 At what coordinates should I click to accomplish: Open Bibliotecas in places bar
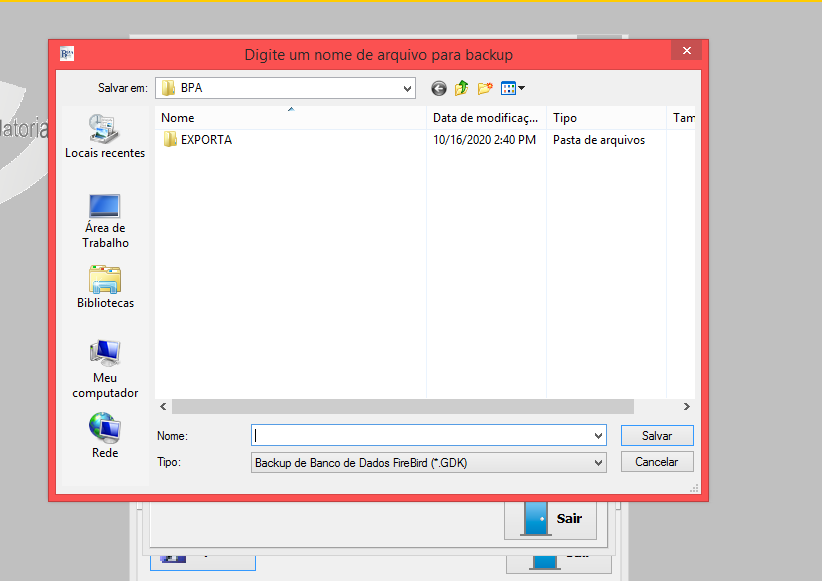click(x=105, y=287)
